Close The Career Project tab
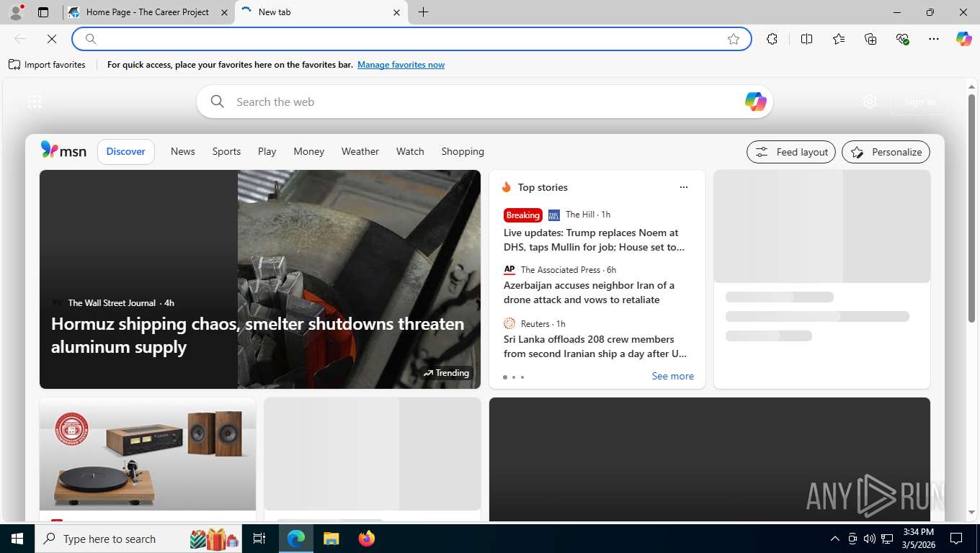Screen dimensions: 980x553 point(224,12)
